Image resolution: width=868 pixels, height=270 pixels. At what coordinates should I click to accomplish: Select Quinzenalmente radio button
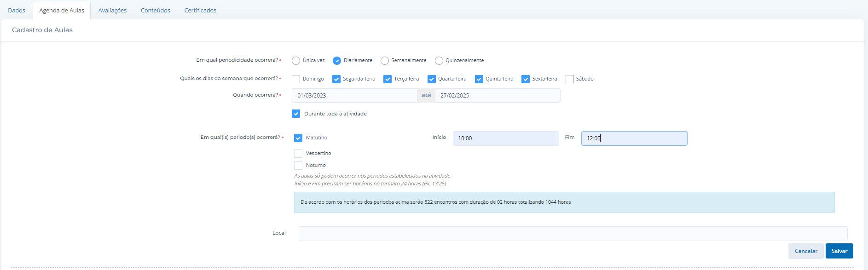pos(439,61)
